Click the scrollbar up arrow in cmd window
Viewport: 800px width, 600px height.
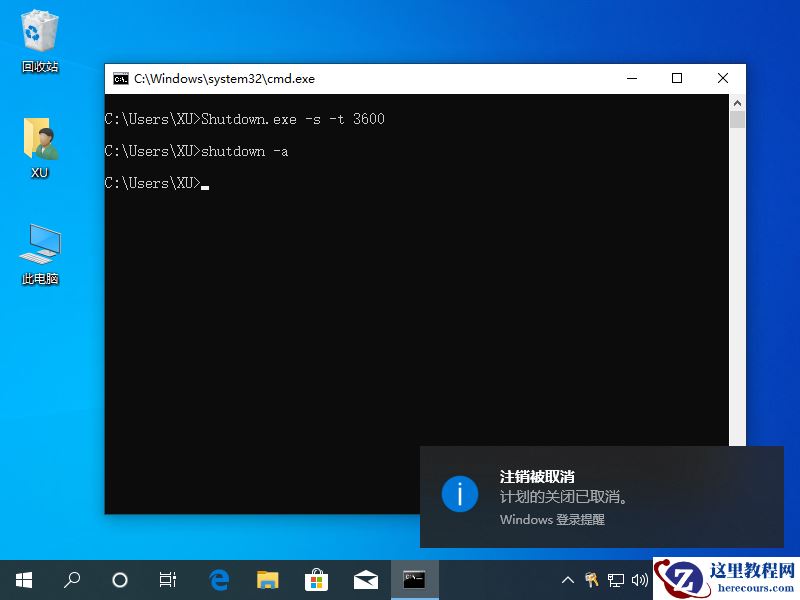point(738,101)
